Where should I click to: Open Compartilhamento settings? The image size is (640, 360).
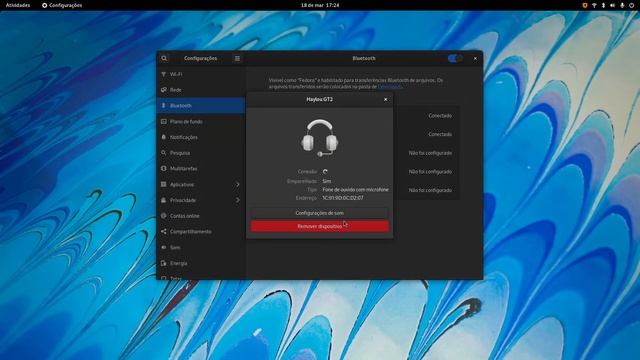[x=201, y=231]
